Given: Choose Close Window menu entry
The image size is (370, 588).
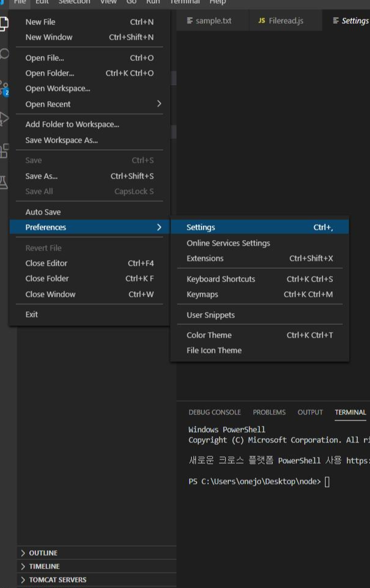Looking at the screenshot, I should pyautogui.click(x=89, y=294).
